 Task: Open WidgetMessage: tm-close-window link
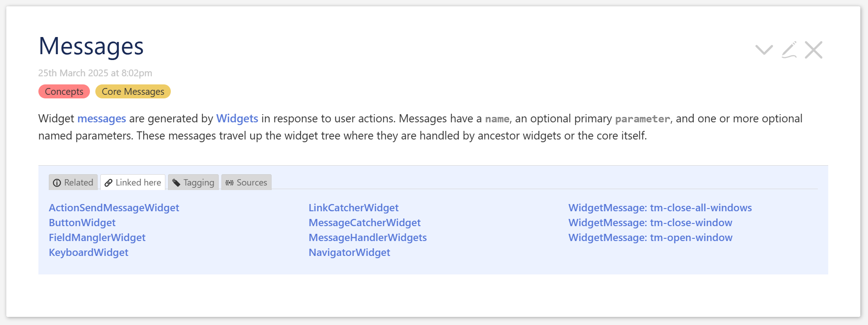coord(650,223)
